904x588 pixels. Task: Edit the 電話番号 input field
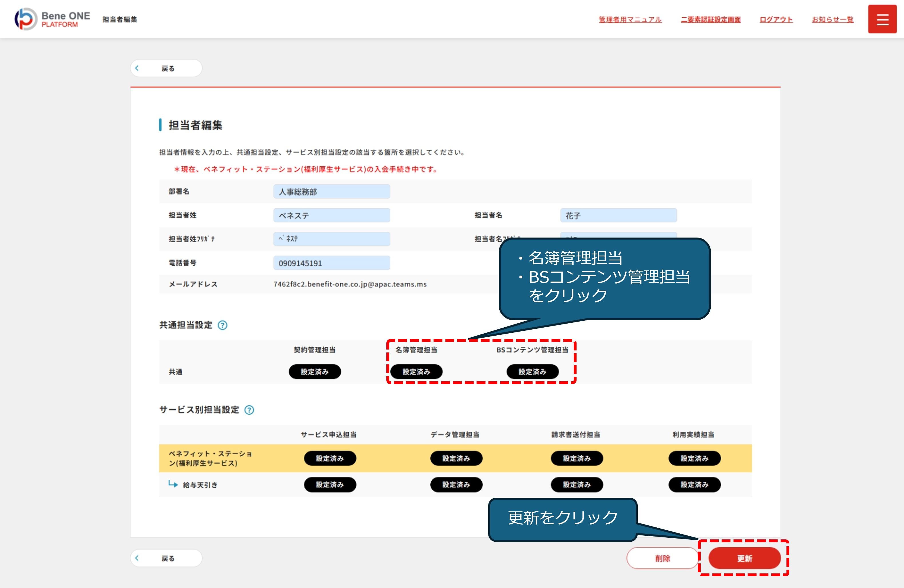click(331, 263)
